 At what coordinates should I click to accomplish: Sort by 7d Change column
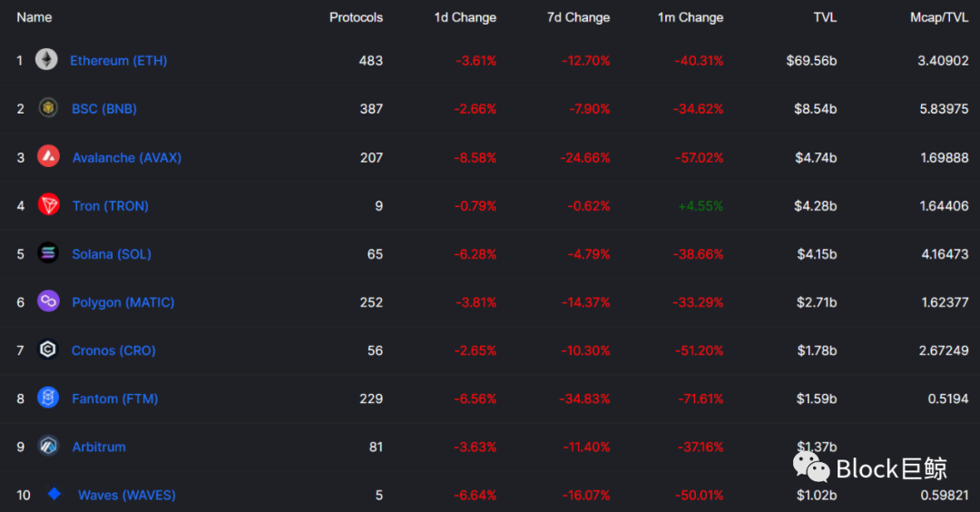578,17
